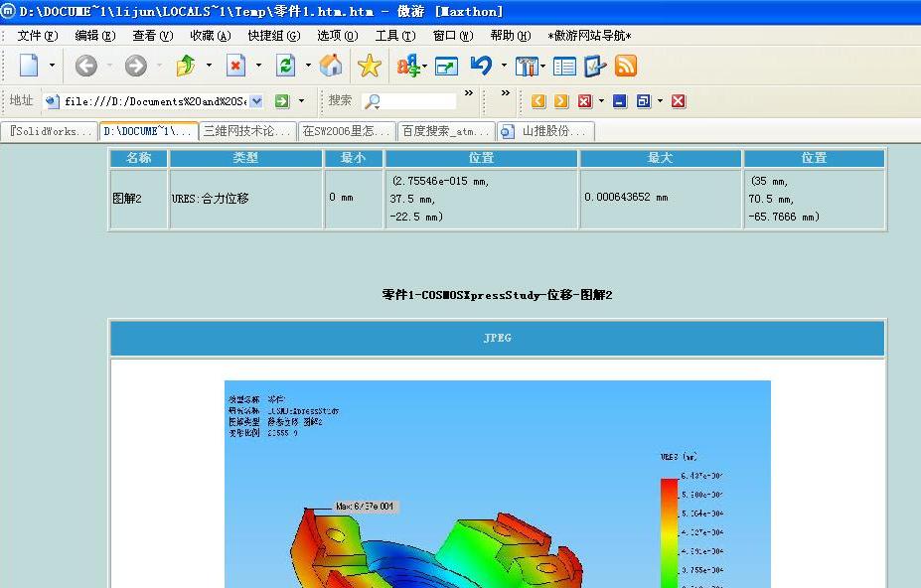Toggle the sidebar panel list icon

pyautogui.click(x=564, y=66)
